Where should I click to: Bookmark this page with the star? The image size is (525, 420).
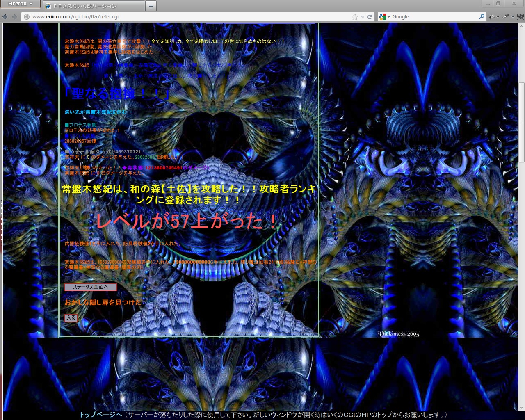355,17
